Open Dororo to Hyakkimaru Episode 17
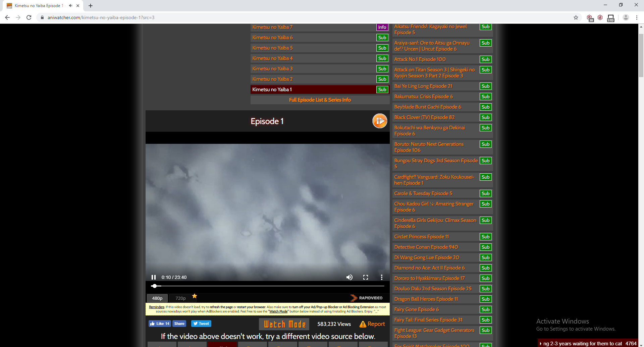644x347 pixels. pos(430,278)
